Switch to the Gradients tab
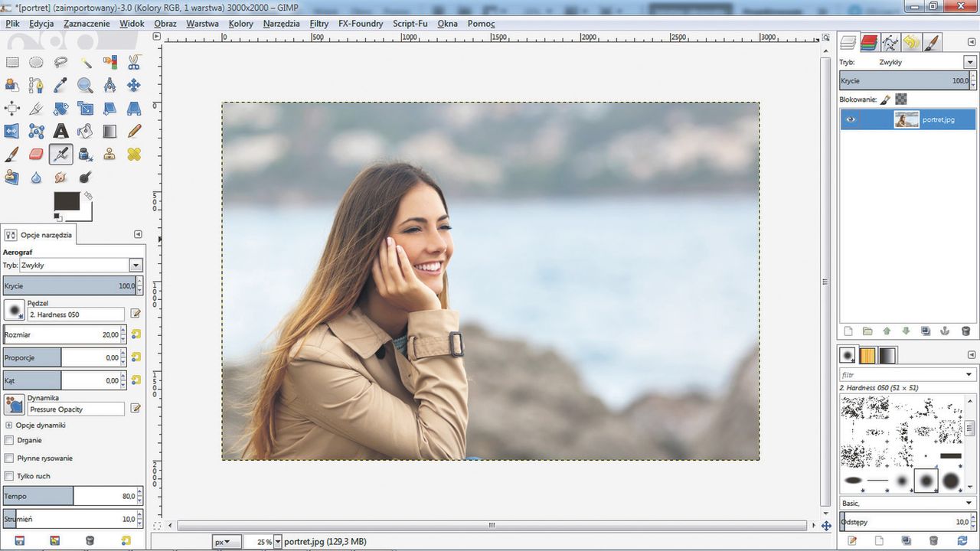Viewport: 980px width, 551px height. coord(887,355)
